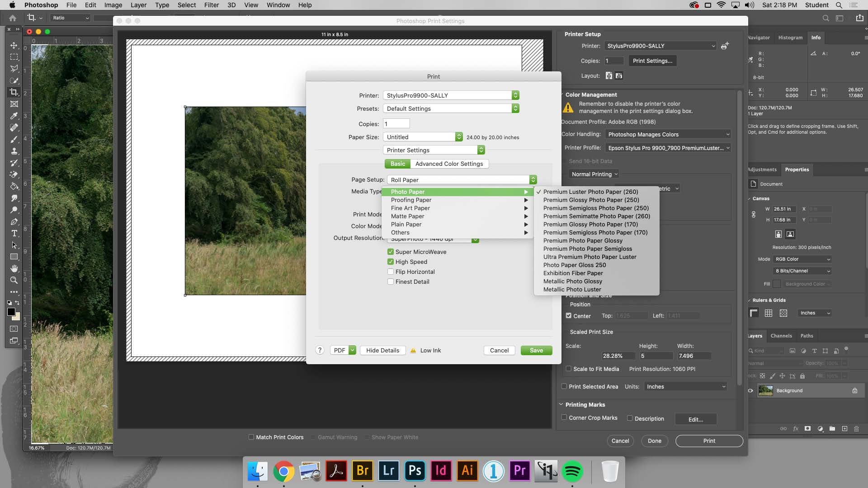Image resolution: width=868 pixels, height=488 pixels.
Task: Select the Eraser tool
Action: click(x=14, y=174)
